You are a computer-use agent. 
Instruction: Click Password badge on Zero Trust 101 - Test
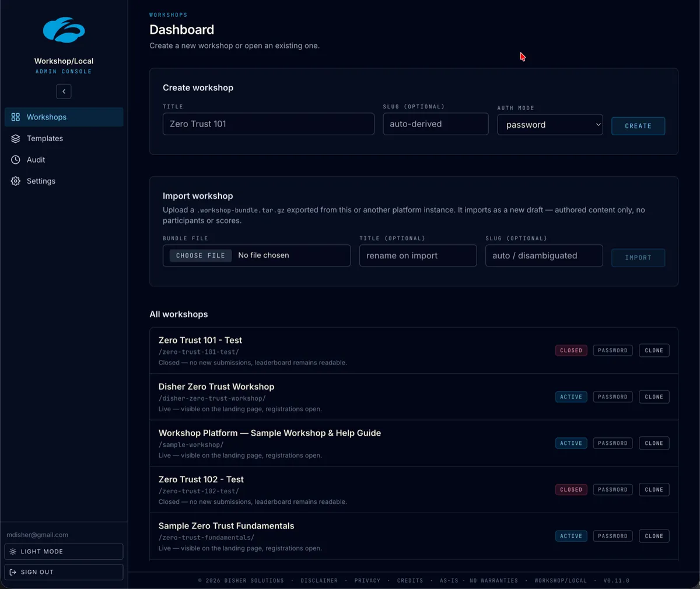pos(612,350)
